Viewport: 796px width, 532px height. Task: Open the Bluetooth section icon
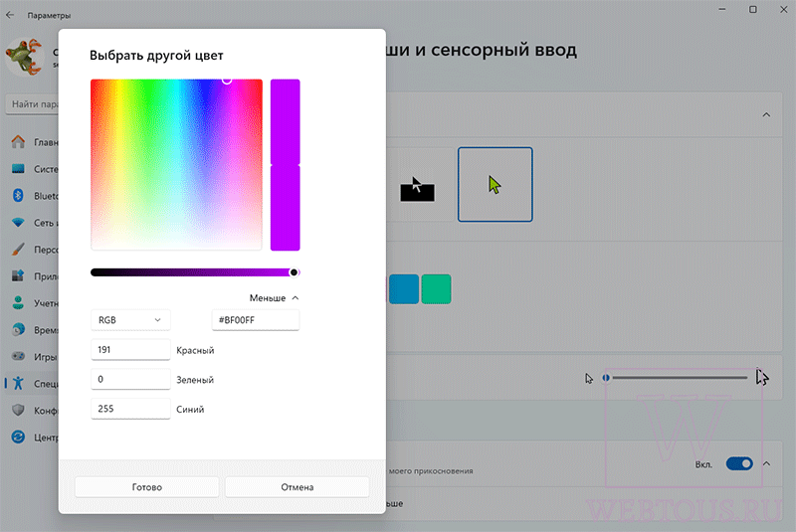click(18, 195)
